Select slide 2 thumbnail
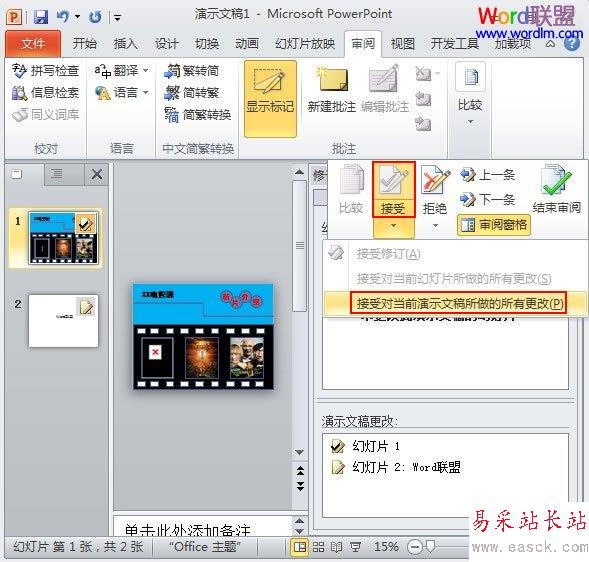The width and height of the screenshot is (589, 562). (x=63, y=321)
